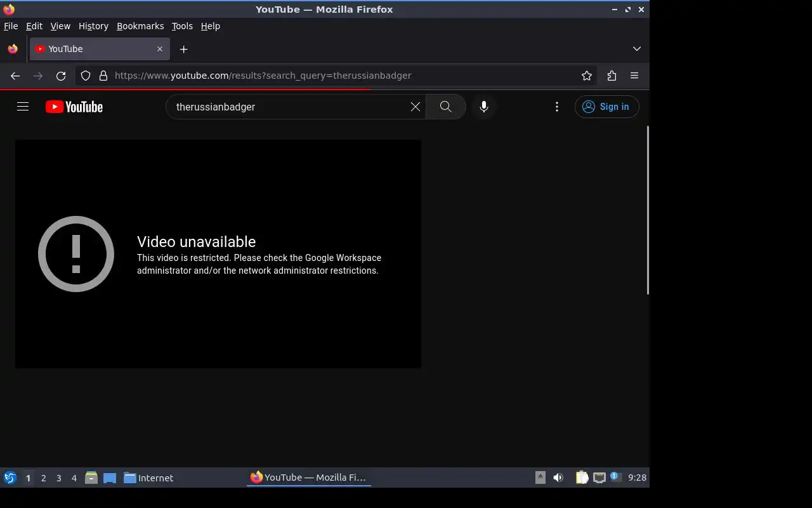The height and width of the screenshot is (508, 812).
Task: Go back to the previous page
Action: click(15, 76)
